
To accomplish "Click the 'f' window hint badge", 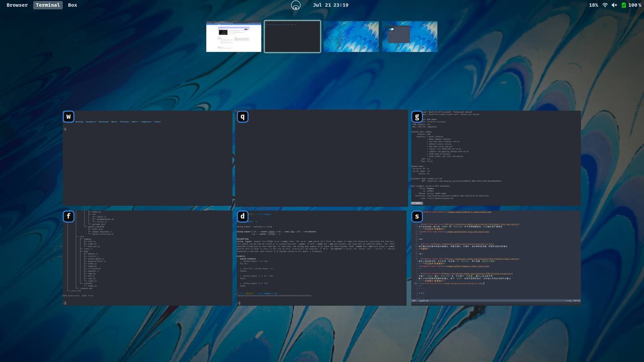I will point(68,216).
